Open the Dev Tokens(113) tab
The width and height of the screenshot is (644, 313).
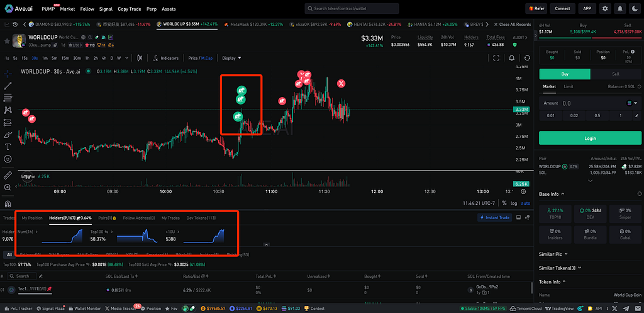(201, 218)
